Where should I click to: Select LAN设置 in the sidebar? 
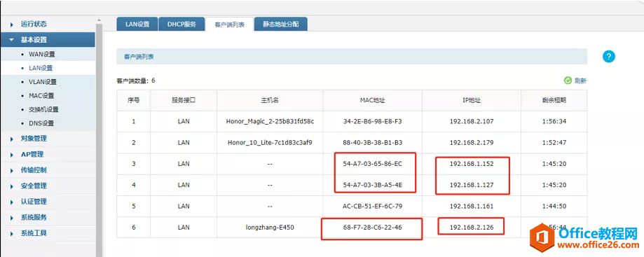pyautogui.click(x=41, y=68)
